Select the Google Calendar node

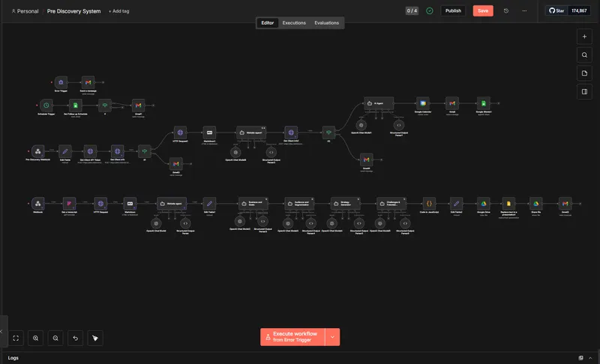click(x=423, y=103)
